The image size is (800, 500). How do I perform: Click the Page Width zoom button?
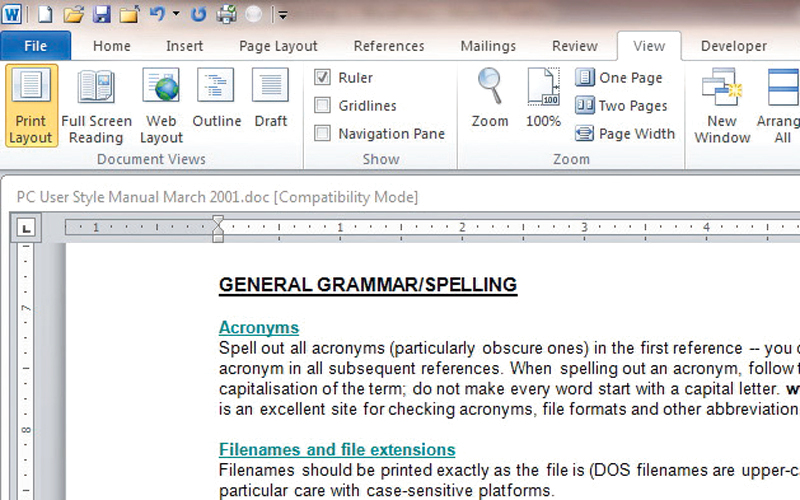(625, 134)
